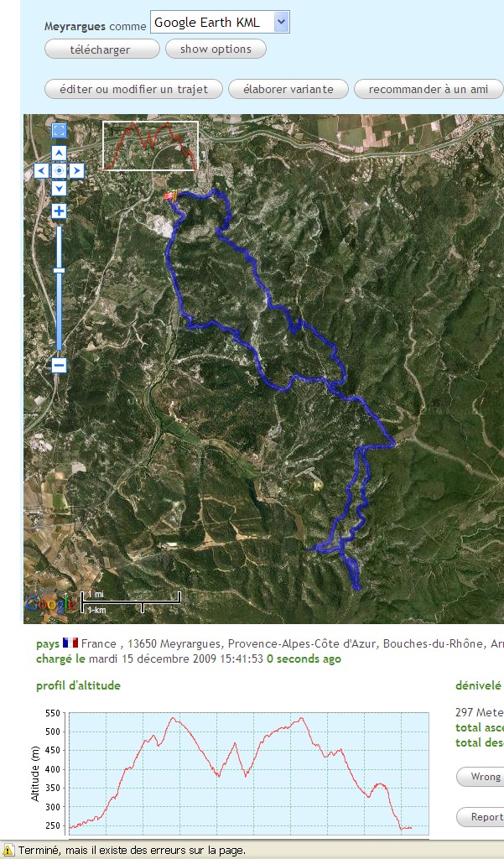Click éditer ou modifier un trajet

(x=133, y=89)
